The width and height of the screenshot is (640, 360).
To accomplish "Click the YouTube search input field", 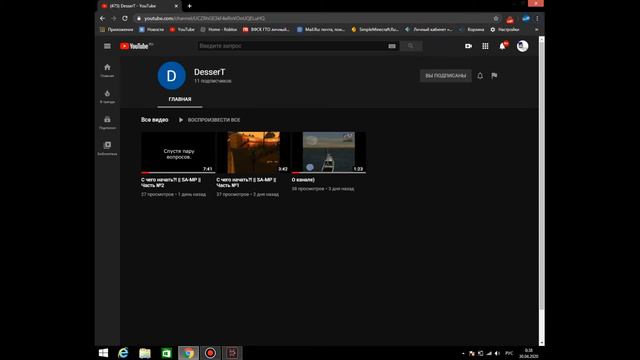I will (x=292, y=46).
